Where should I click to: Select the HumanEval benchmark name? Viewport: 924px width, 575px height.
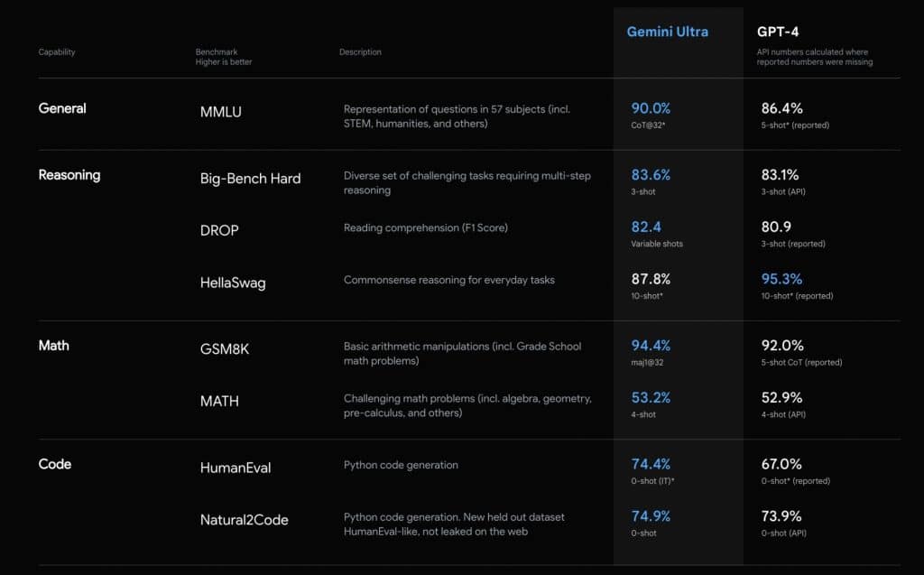pyautogui.click(x=235, y=468)
